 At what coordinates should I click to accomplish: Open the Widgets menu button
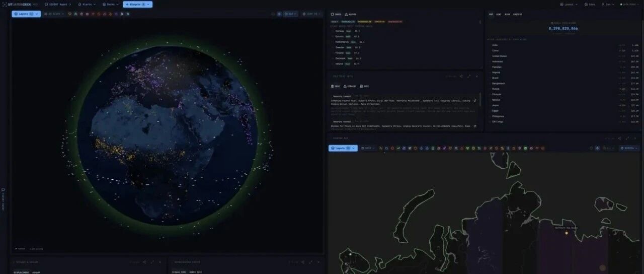pyautogui.click(x=137, y=4)
